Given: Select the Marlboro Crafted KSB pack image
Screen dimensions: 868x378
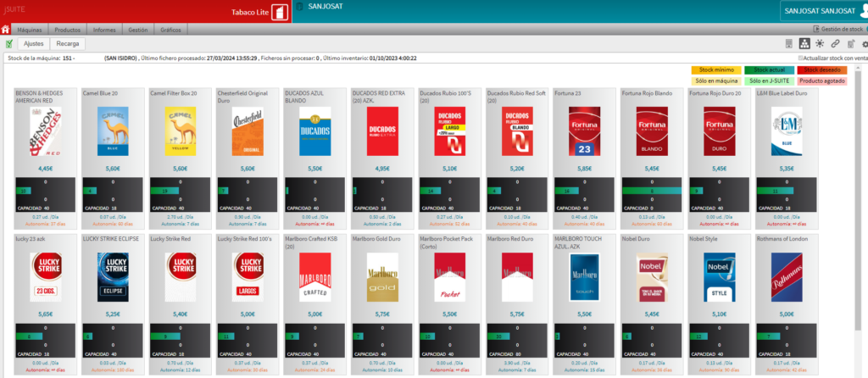Looking at the screenshot, I should click(315, 277).
